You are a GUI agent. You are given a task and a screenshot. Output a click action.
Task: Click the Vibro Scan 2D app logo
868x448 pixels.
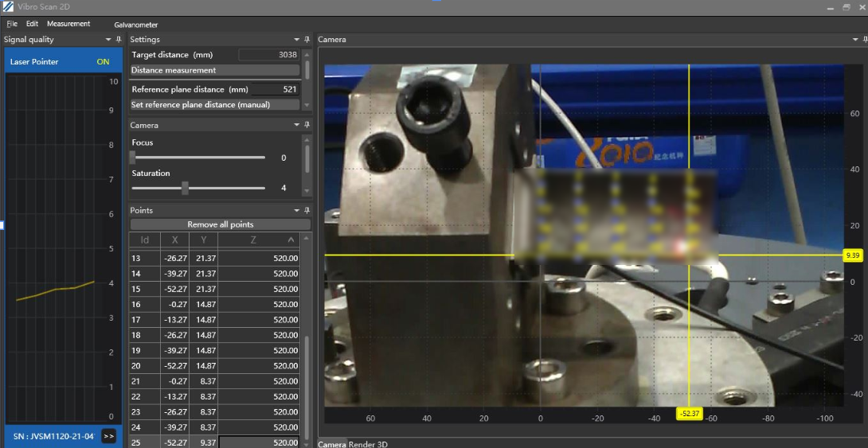click(8, 6)
